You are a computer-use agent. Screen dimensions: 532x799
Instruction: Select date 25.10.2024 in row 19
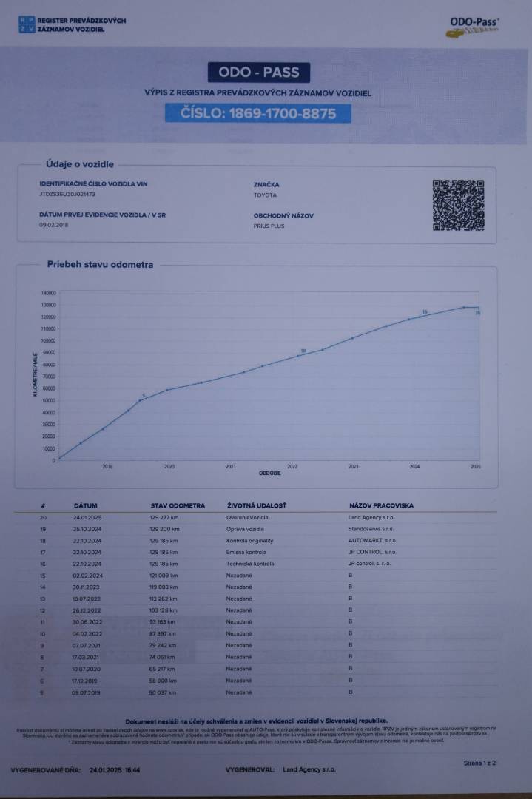(87, 529)
